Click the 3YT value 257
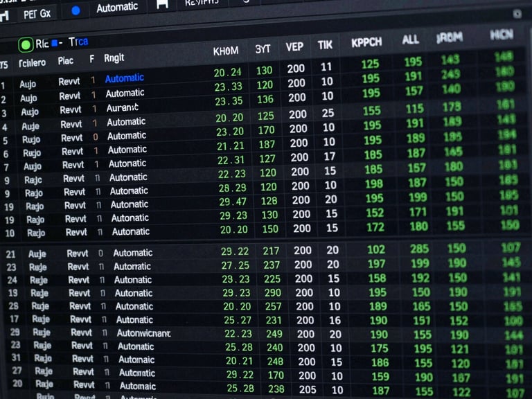Image resolution: width=532 pixels, height=399 pixels. (x=274, y=306)
